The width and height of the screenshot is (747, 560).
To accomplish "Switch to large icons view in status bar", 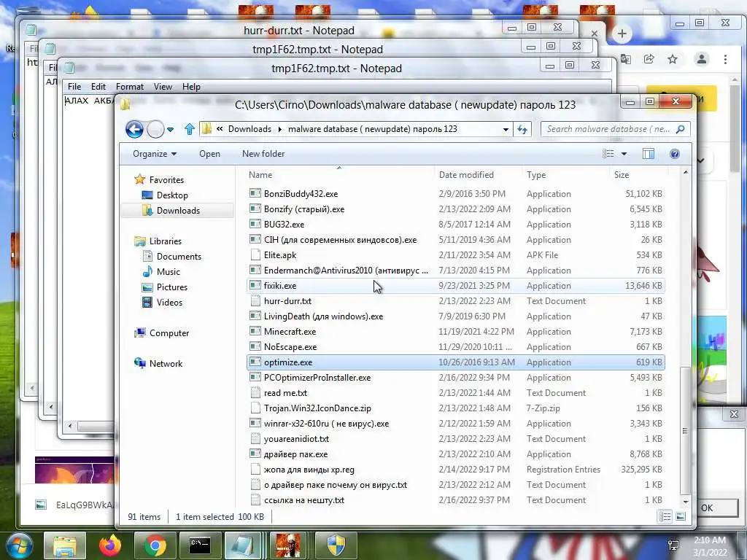I will click(x=681, y=517).
